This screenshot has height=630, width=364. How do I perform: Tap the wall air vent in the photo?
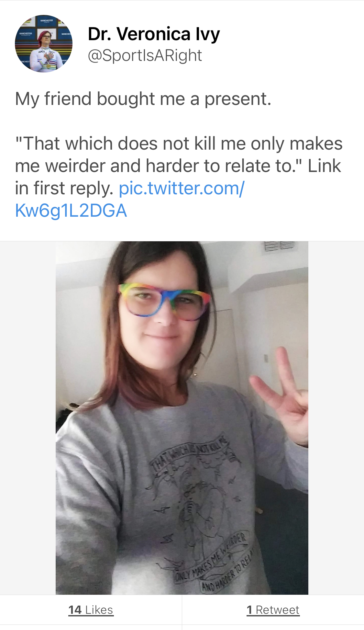tap(280, 246)
